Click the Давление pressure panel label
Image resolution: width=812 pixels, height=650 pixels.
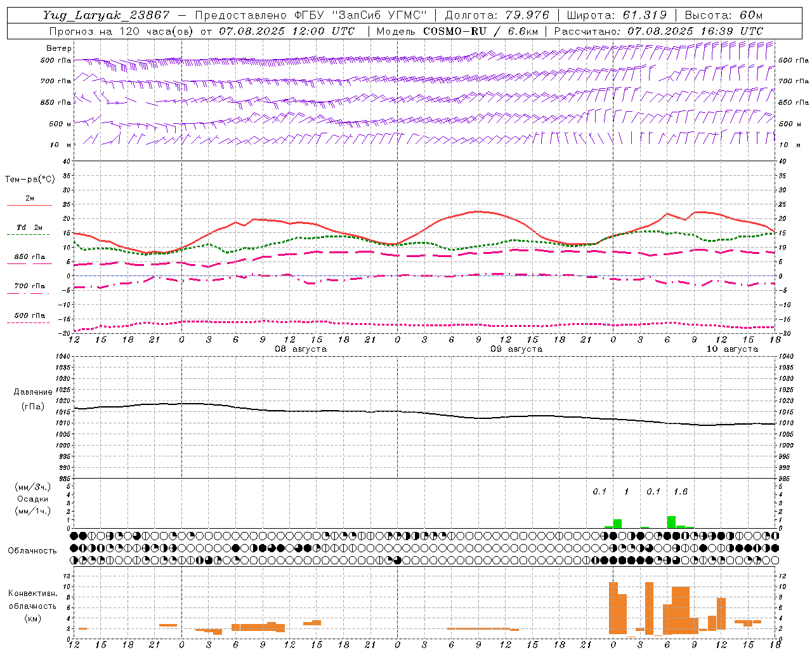click(33, 392)
